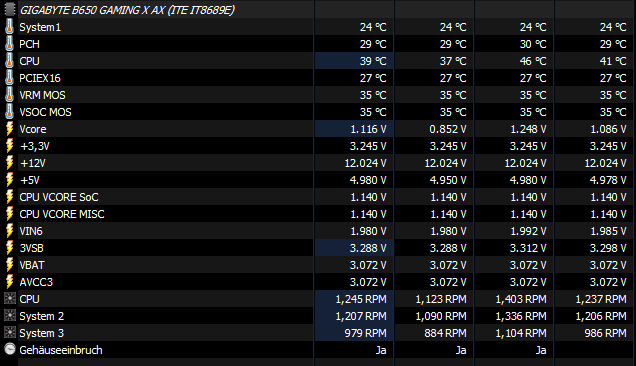Click the bolt icon next to CPU VCORE MISC
Viewport: 636px width, 366px height.
9,214
